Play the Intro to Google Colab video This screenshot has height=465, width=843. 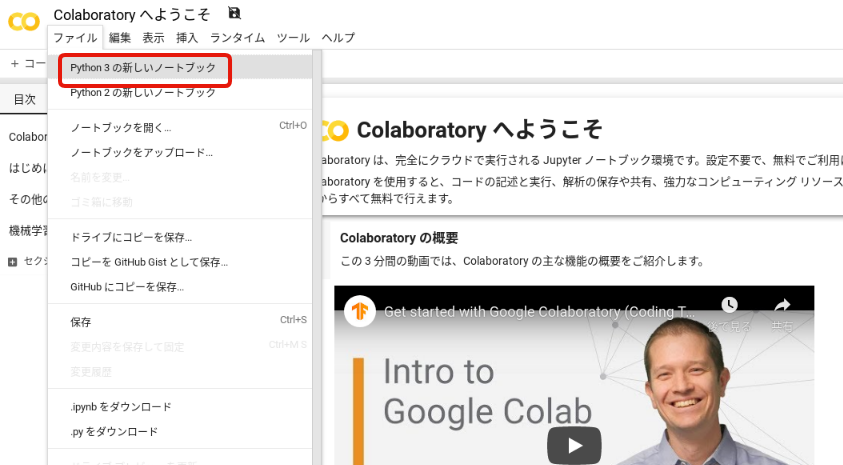tap(574, 445)
